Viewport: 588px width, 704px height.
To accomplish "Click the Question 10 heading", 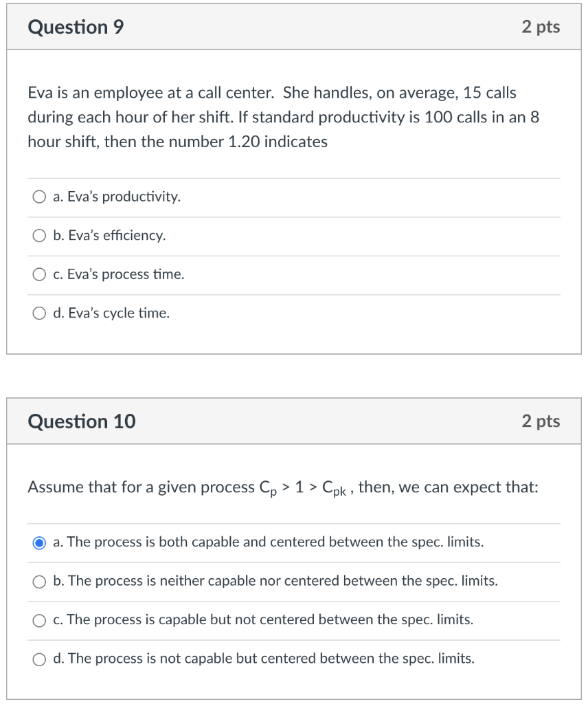I will [82, 421].
